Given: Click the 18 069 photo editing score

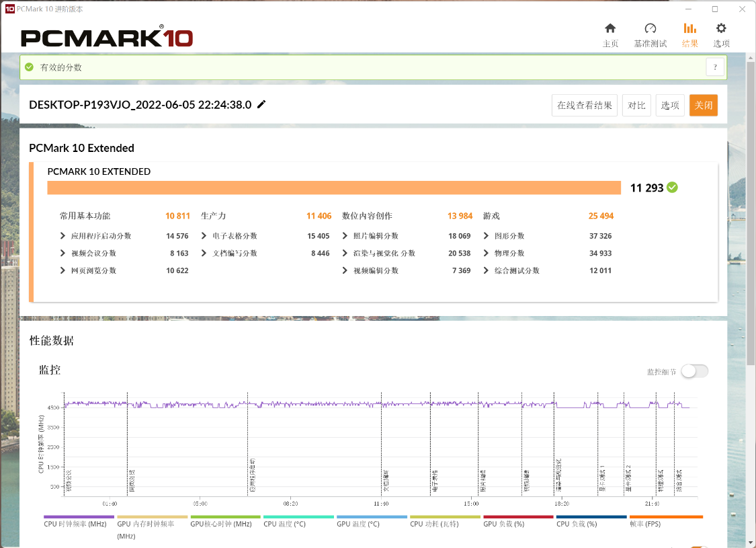Looking at the screenshot, I should coord(460,236).
